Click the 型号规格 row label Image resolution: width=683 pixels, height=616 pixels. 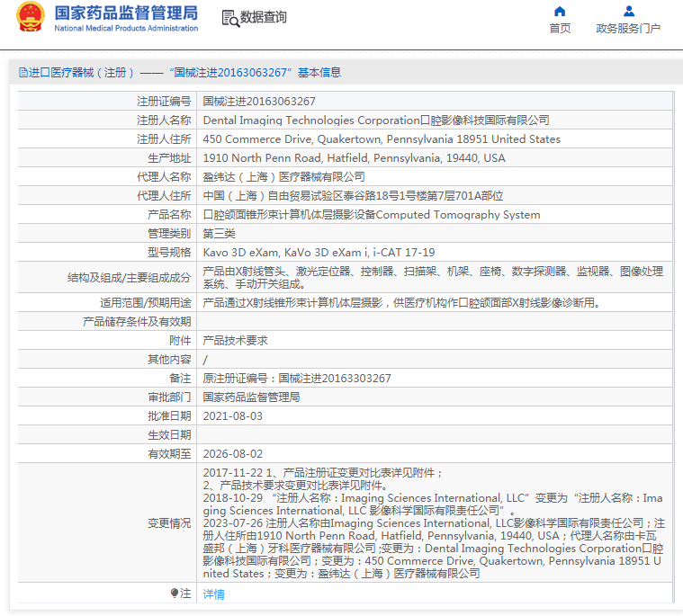pos(169,253)
